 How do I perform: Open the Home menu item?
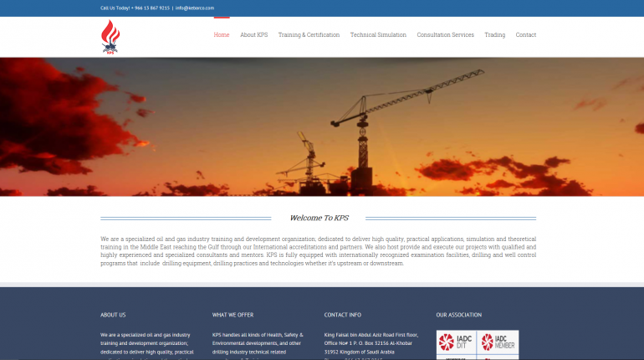tap(222, 35)
